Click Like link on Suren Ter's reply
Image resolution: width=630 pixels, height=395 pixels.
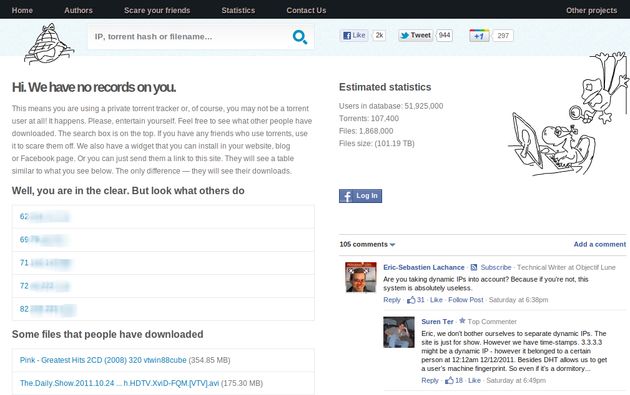click(x=474, y=380)
